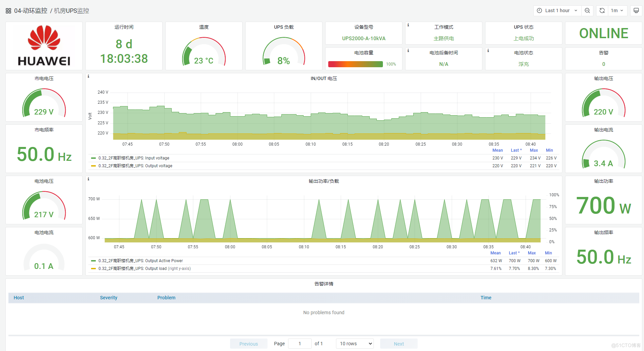Click the zoom out time range icon
644x351 pixels.
click(587, 10)
